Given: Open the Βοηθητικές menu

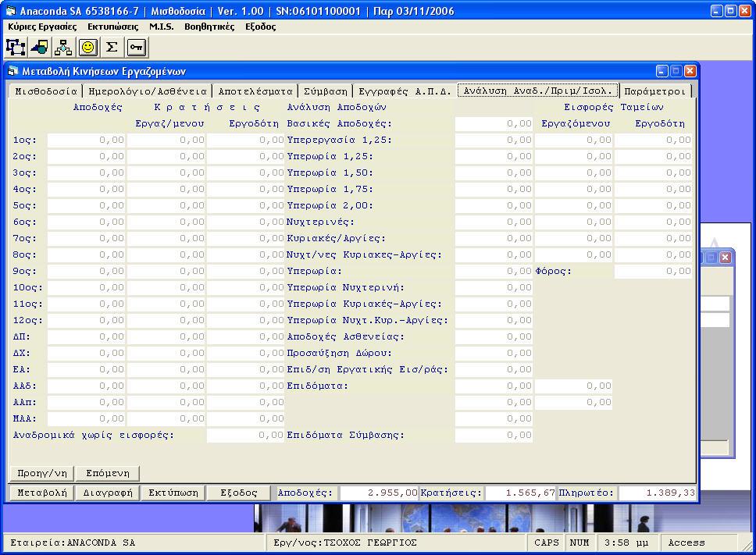Looking at the screenshot, I should point(209,27).
